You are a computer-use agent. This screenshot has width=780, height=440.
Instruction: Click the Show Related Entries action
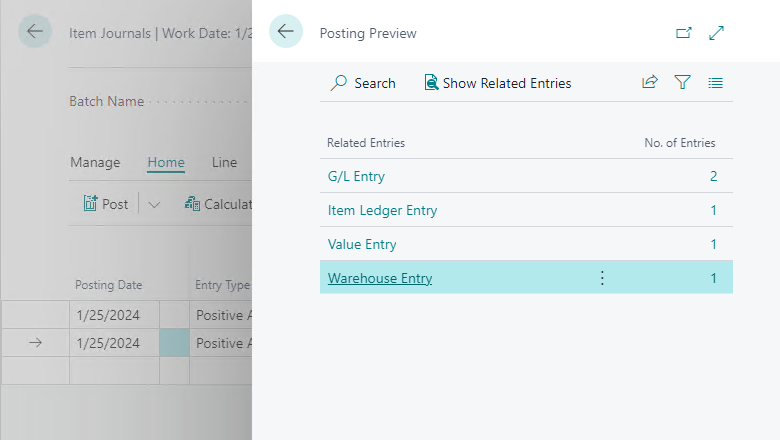coord(497,83)
